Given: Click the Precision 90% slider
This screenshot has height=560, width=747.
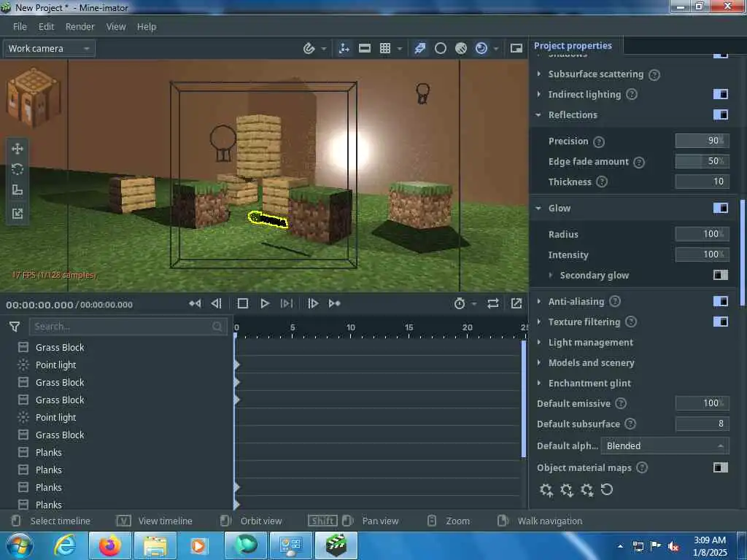Looking at the screenshot, I should coord(703,141).
